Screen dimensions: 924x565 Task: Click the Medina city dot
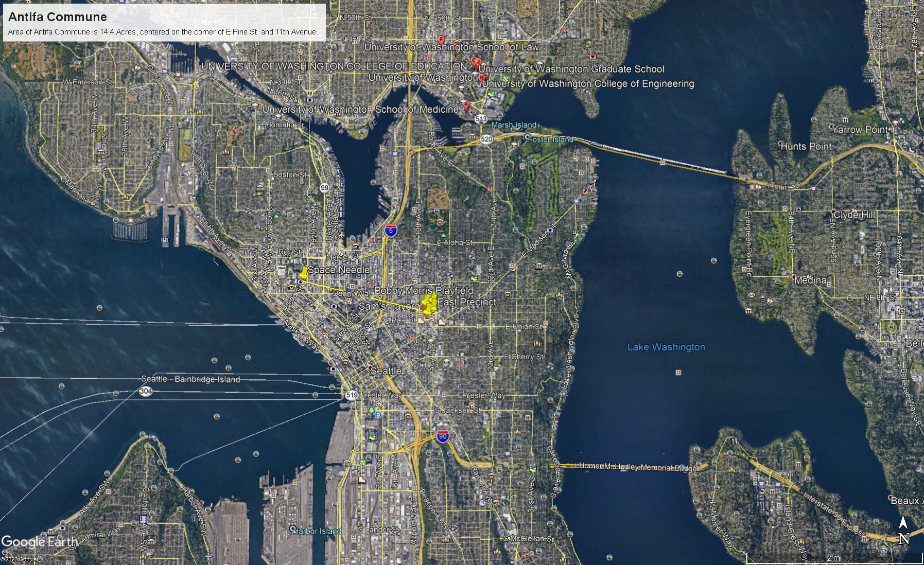(794, 277)
